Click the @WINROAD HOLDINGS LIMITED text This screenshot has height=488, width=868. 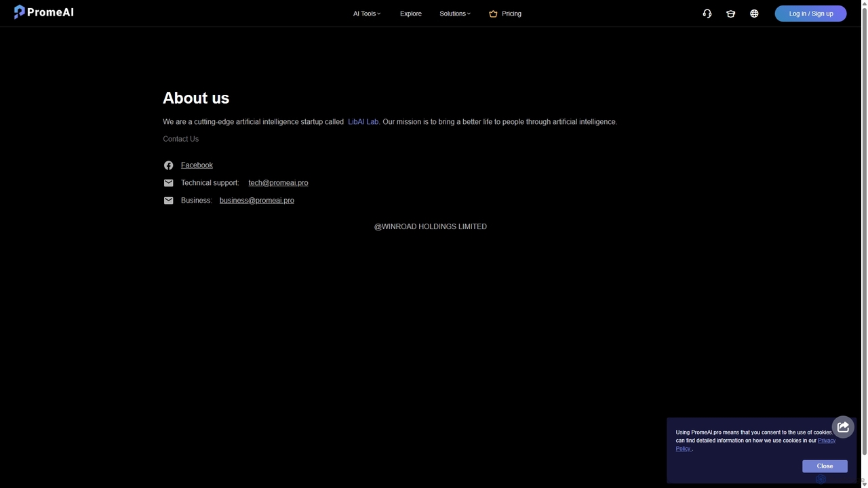pos(431,226)
